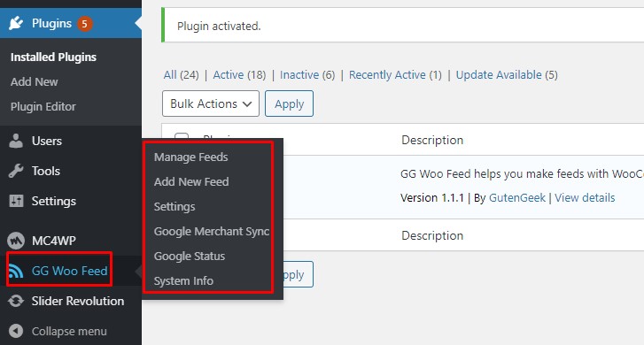The height and width of the screenshot is (345, 644).
Task: Open Plugin Editor in the sidebar
Action: point(43,107)
